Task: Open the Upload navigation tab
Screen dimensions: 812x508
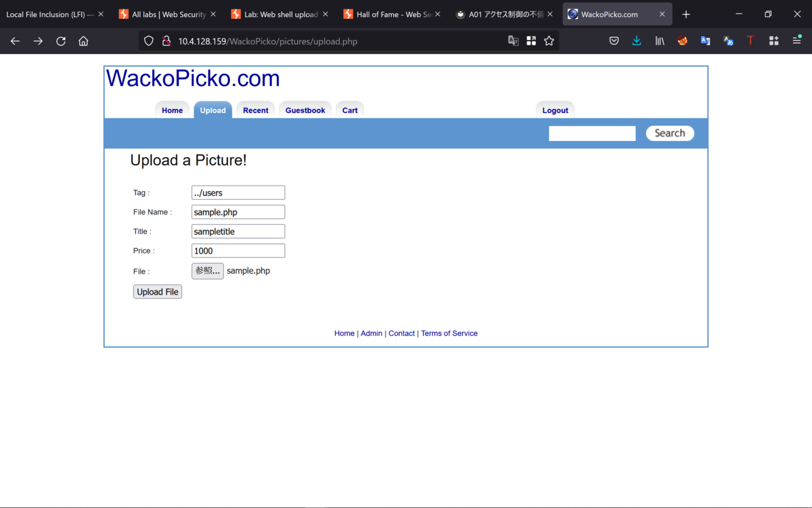Action: [x=213, y=110]
